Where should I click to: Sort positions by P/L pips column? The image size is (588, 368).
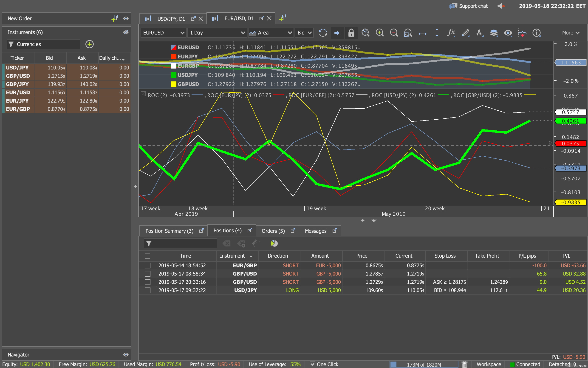click(529, 256)
